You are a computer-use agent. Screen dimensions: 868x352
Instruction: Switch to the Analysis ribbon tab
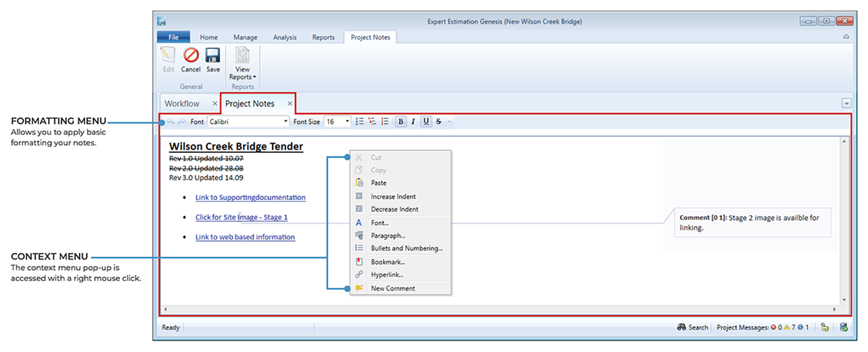284,37
